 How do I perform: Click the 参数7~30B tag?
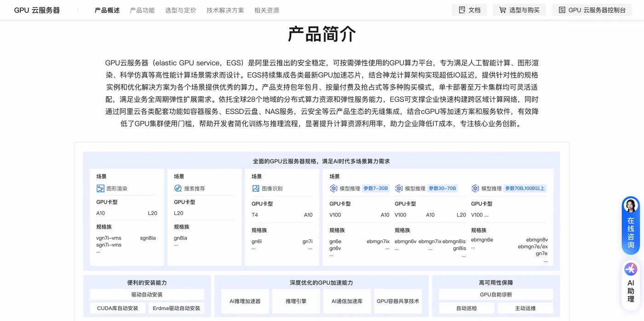pyautogui.click(x=376, y=188)
